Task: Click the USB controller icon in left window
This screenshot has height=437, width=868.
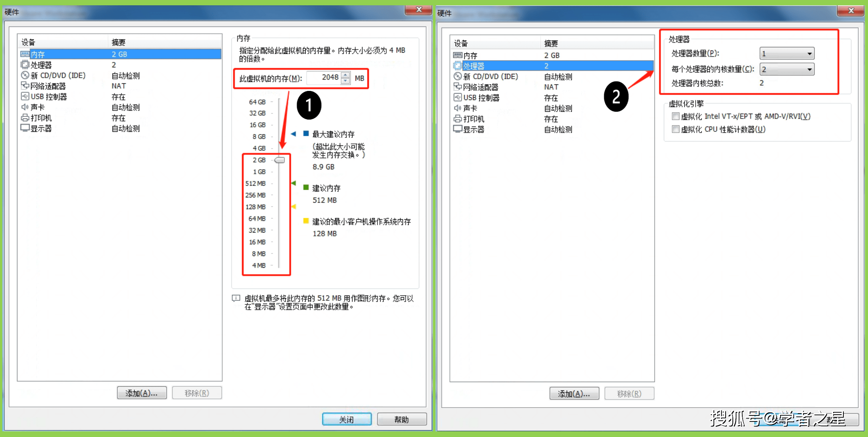Action: [25, 97]
